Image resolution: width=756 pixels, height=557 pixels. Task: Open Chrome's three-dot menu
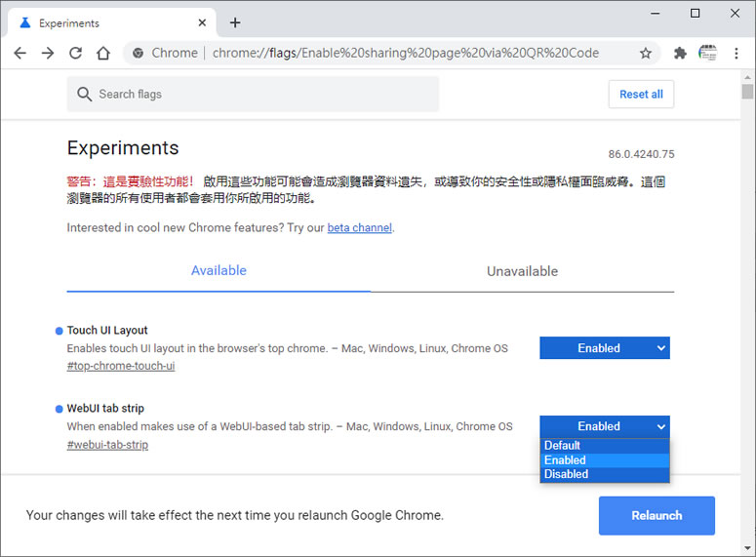(736, 53)
